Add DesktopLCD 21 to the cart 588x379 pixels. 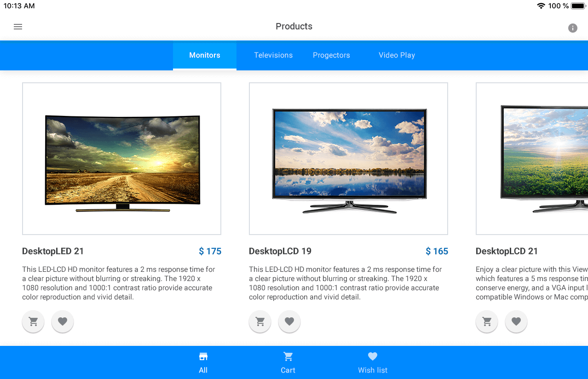point(486,322)
